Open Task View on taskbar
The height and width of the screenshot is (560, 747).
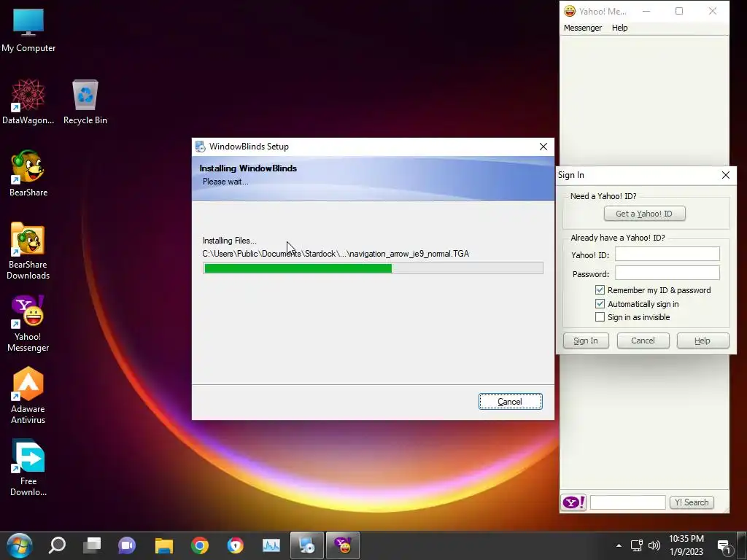click(x=92, y=545)
